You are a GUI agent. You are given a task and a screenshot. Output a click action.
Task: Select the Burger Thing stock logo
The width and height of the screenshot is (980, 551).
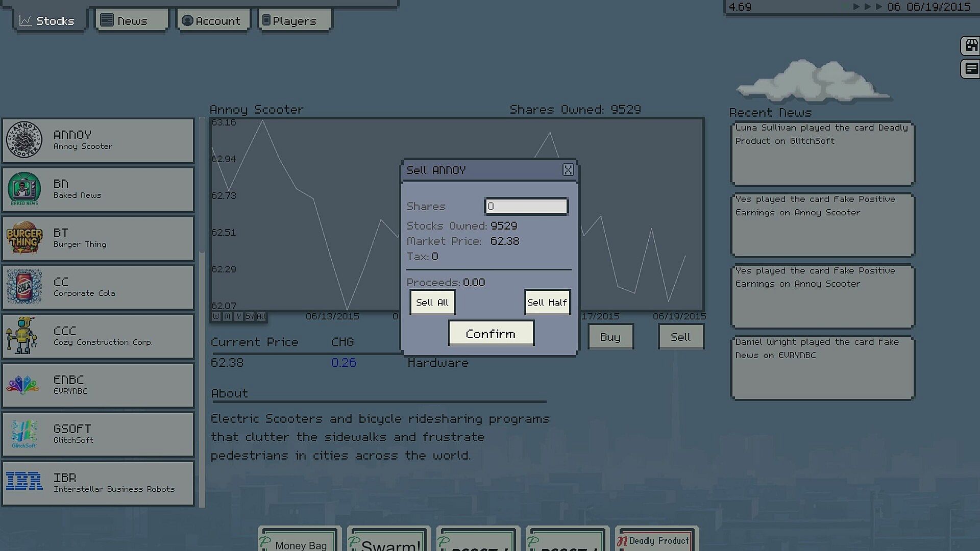tap(24, 238)
